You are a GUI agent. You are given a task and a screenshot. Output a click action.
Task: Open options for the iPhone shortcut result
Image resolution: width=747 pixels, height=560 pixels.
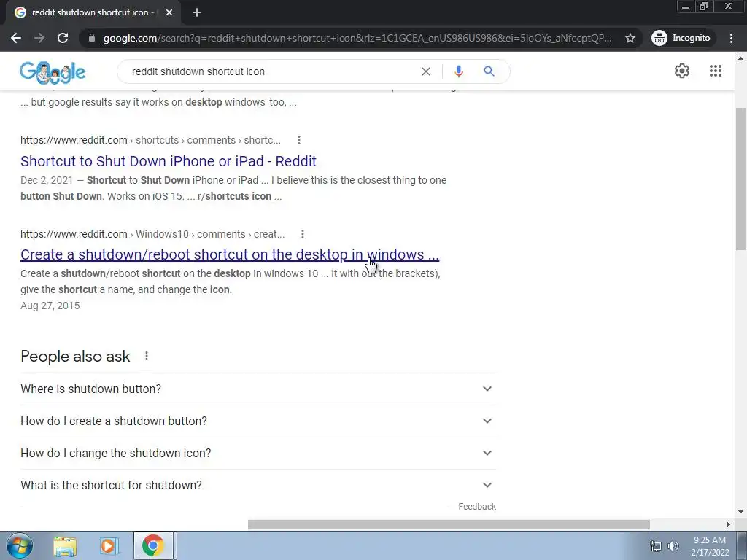[x=298, y=140]
